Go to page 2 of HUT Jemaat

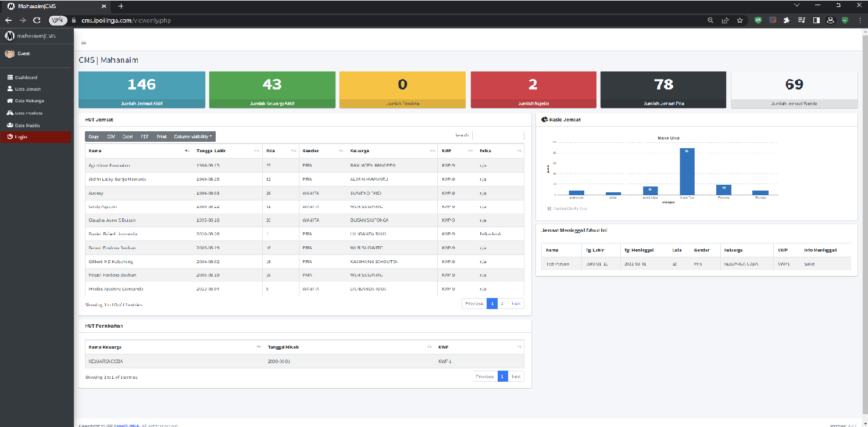tap(502, 303)
